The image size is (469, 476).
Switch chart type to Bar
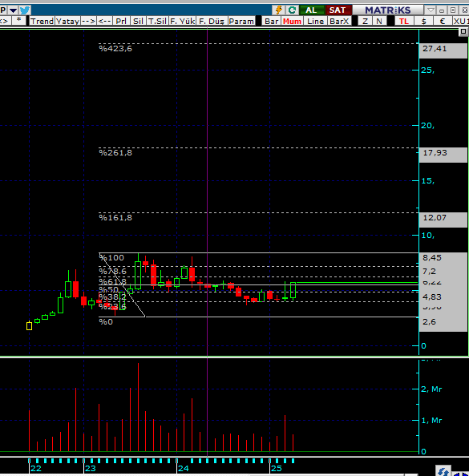[272, 21]
